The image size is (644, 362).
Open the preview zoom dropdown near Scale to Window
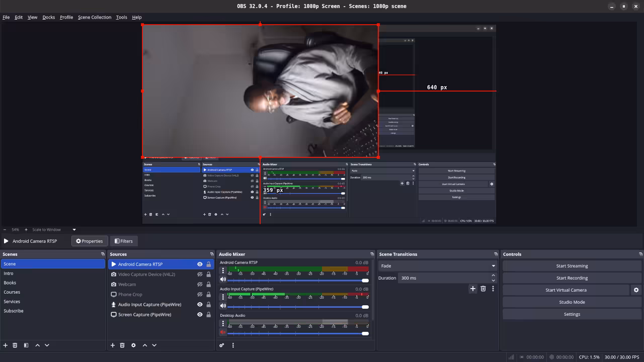(73, 229)
